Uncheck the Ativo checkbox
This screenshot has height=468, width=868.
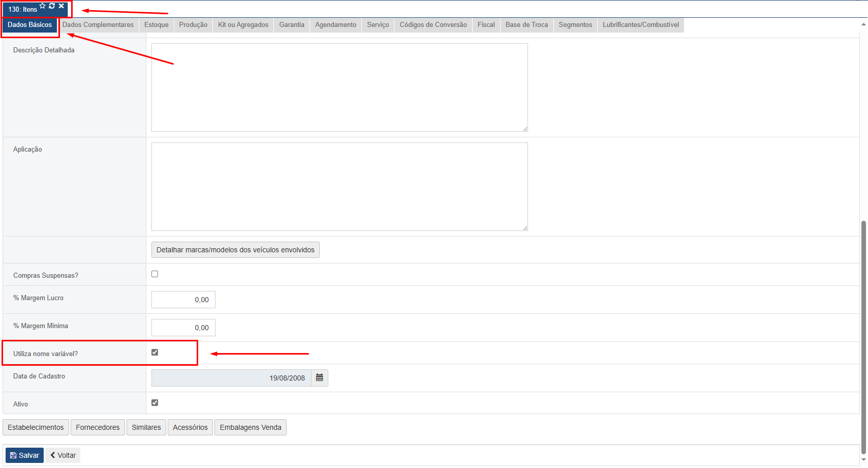click(155, 403)
